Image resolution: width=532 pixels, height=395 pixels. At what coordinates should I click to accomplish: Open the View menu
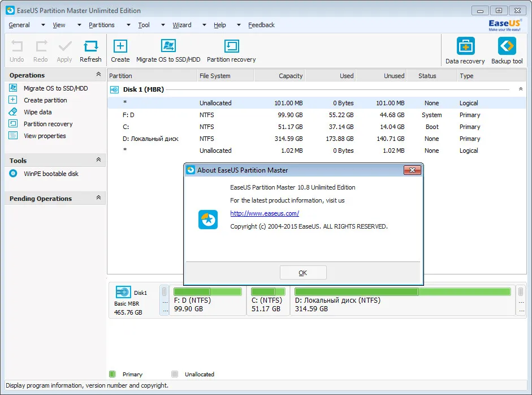tap(59, 25)
